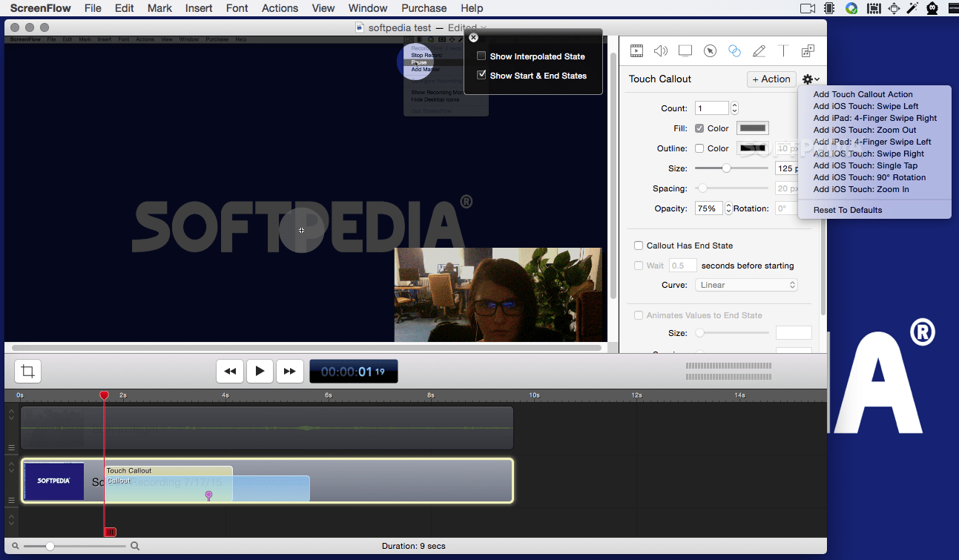The width and height of the screenshot is (959, 560).
Task: Click the red playhead marker on ruler
Action: point(104,395)
